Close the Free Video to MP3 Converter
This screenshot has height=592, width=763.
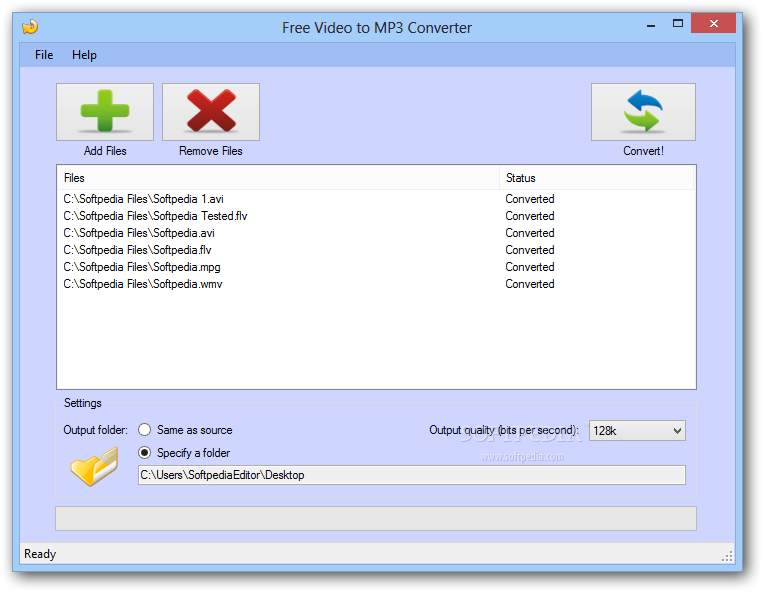point(713,23)
